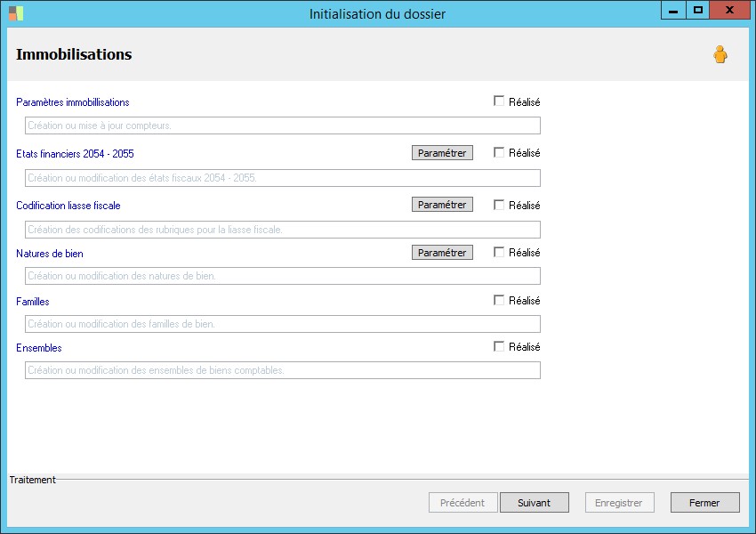Click the Immobilisations heading

[74, 54]
